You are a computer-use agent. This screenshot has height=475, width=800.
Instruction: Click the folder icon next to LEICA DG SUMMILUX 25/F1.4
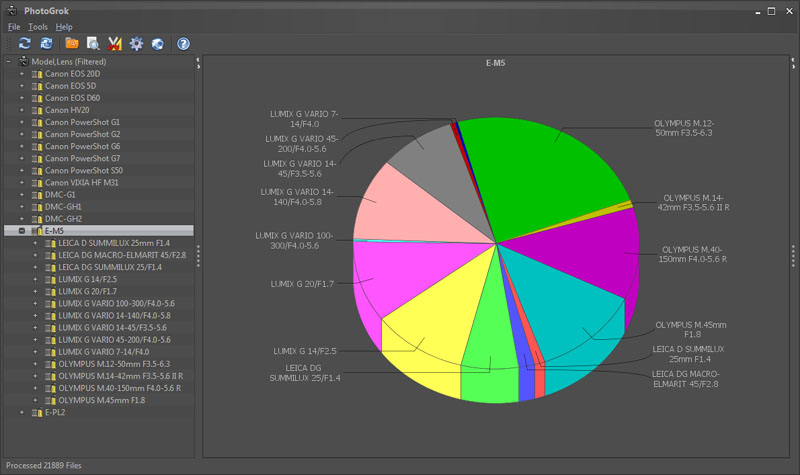click(x=51, y=267)
